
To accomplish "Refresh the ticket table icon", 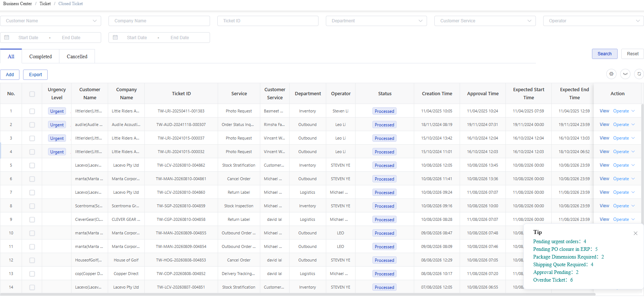I will 639,74.
